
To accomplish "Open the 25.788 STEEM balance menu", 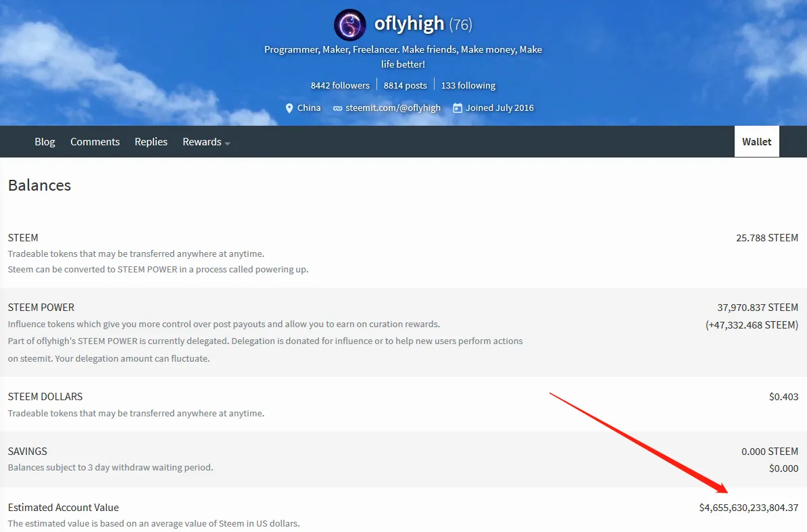I will 767,238.
